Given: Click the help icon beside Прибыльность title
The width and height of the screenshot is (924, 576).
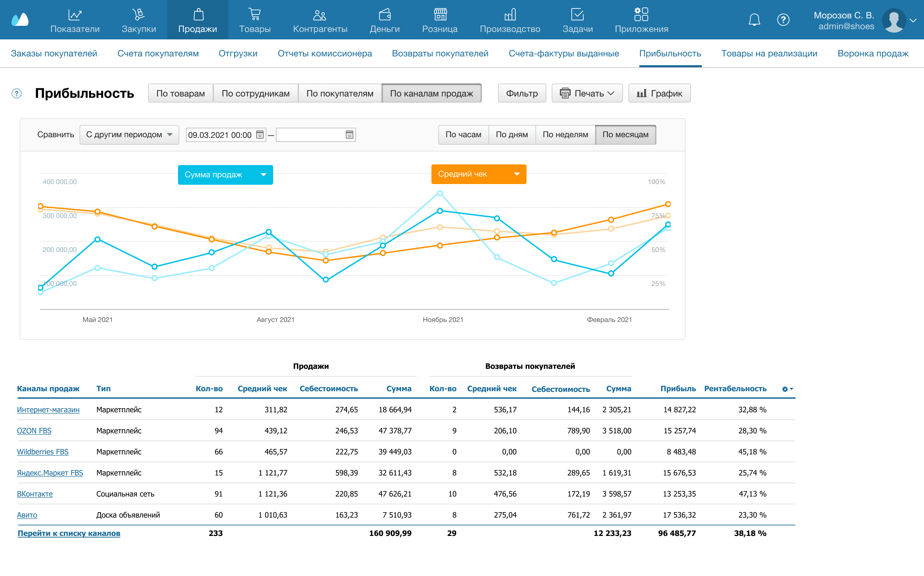Looking at the screenshot, I should 16,93.
